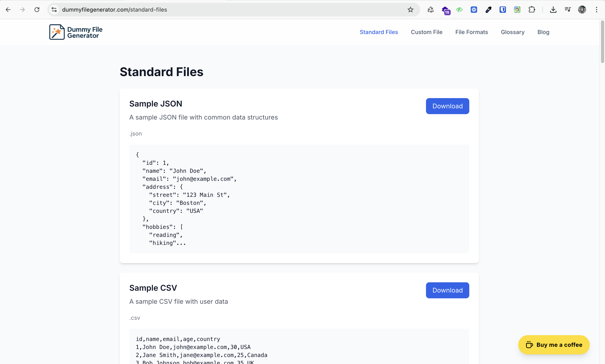Screen dimensions: 605x364
Task: Open the browser downloads panel
Action: [x=553, y=10]
